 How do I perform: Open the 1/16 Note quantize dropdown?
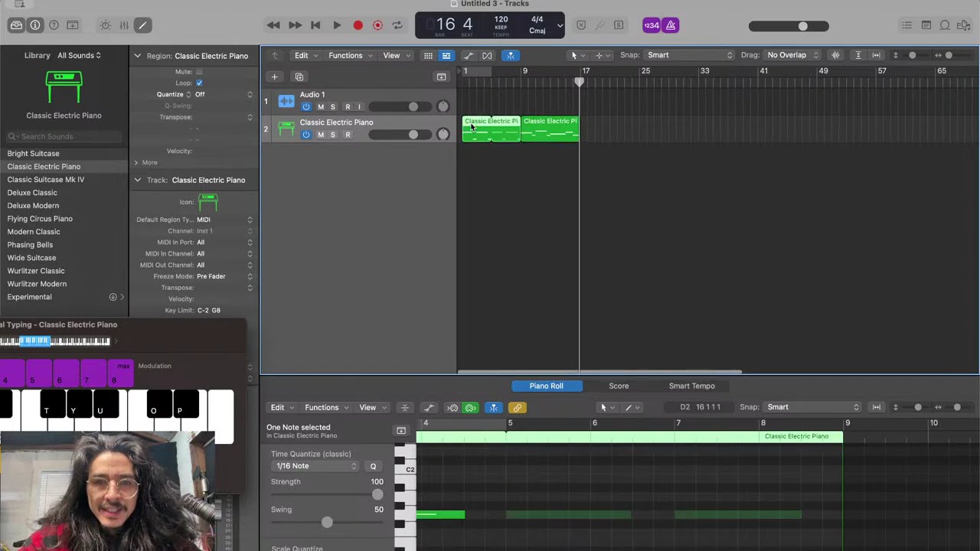[x=315, y=466]
